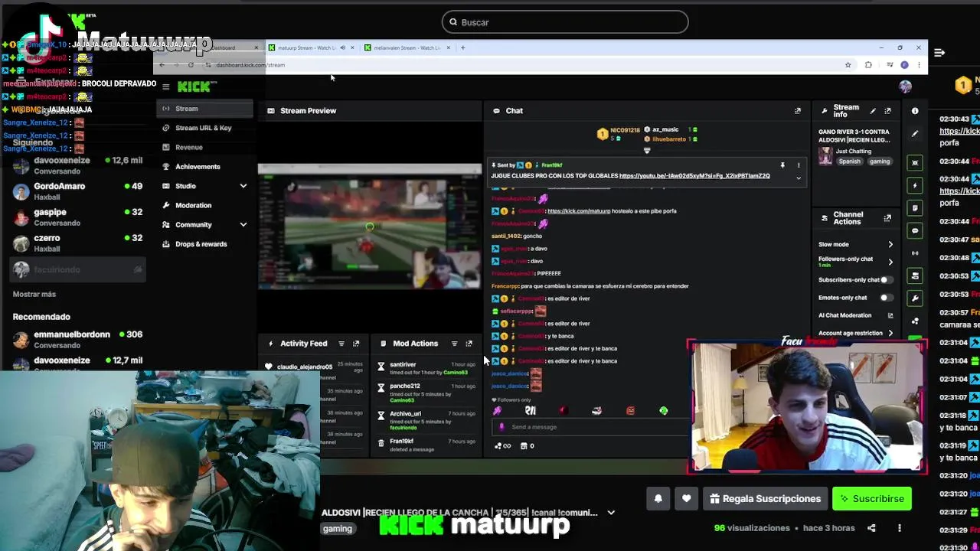Pop out the Stream info panel
Image resolution: width=980 pixels, height=551 pixels.
(x=888, y=111)
